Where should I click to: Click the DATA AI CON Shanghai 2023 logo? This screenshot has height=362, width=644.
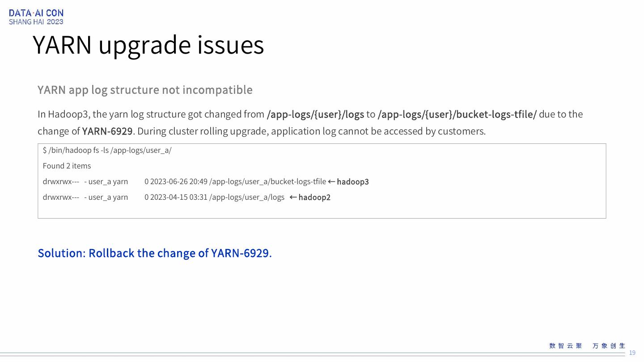(x=36, y=17)
